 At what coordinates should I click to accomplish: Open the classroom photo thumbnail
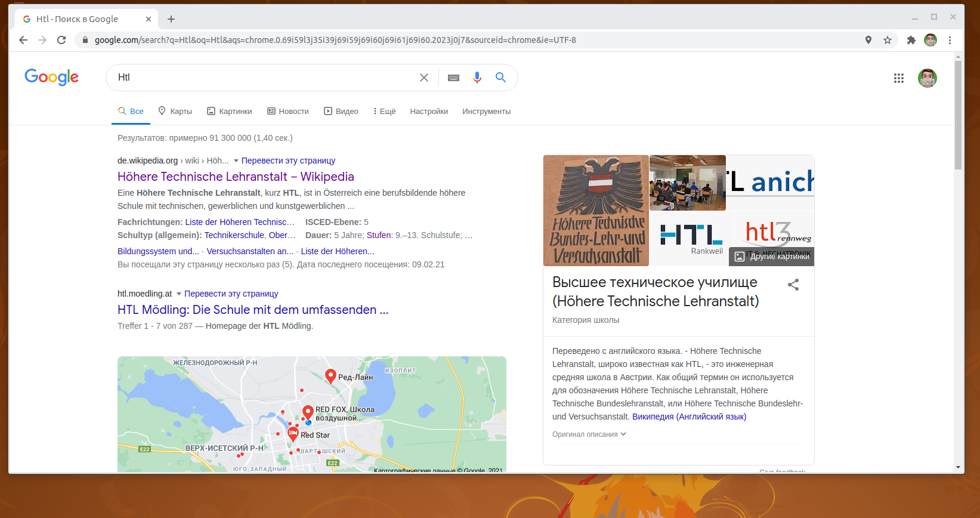coord(688,183)
